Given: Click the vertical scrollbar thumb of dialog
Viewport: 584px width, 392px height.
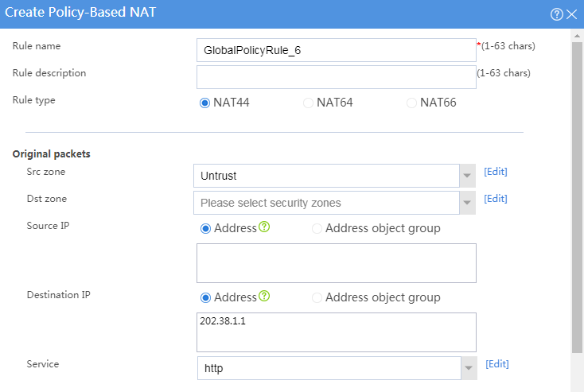Looking at the screenshot, I should click(577, 197).
